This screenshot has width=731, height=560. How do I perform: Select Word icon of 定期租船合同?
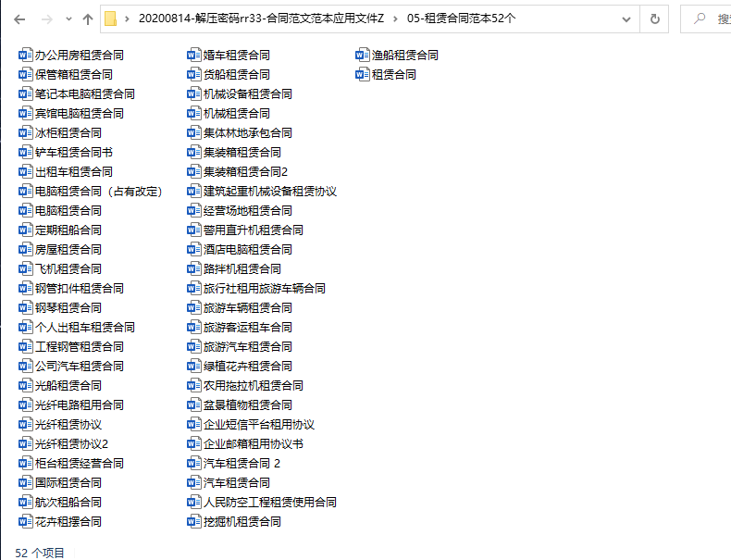[x=26, y=230]
